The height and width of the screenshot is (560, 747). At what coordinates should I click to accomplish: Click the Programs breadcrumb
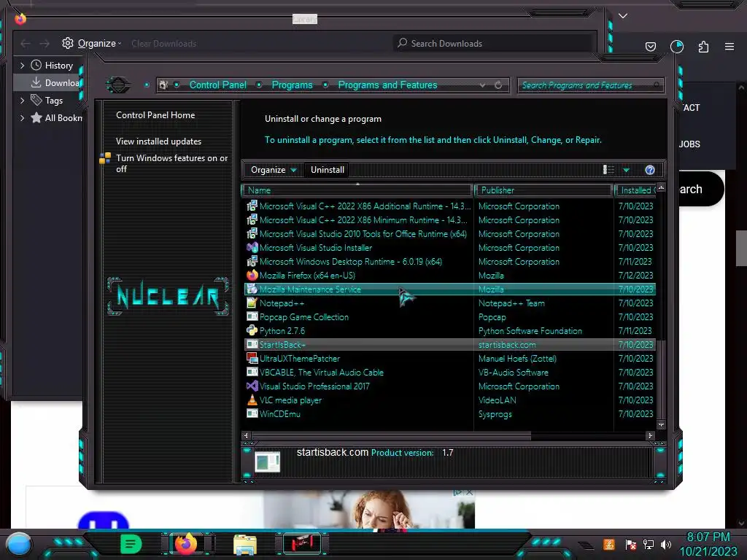coord(292,85)
